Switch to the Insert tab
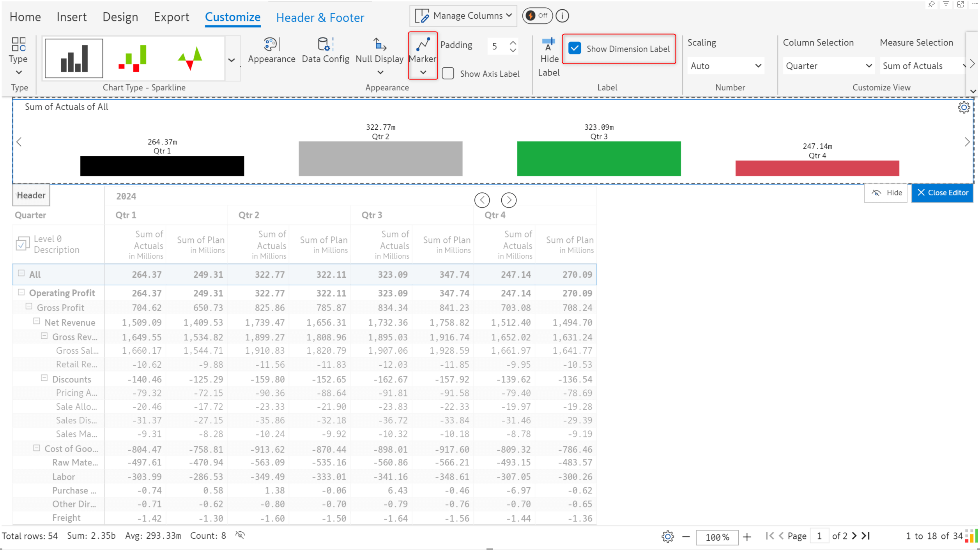Screen dimensions: 980x550 72,17
